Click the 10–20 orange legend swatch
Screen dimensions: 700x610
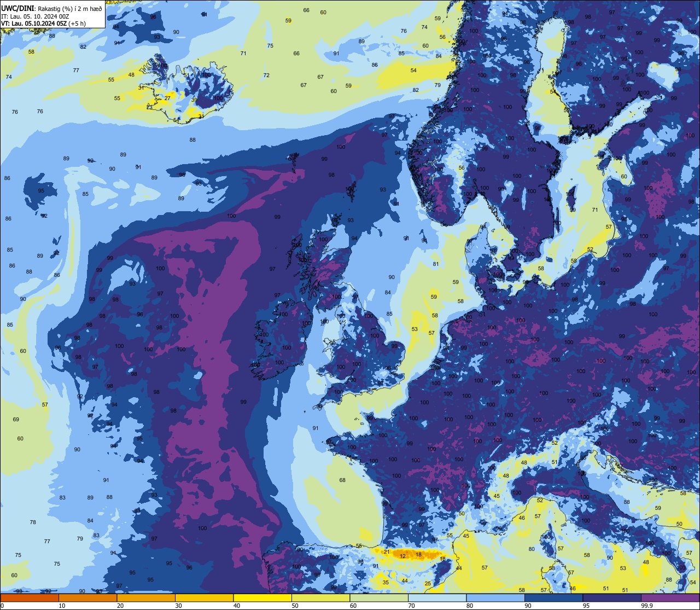coord(87,597)
